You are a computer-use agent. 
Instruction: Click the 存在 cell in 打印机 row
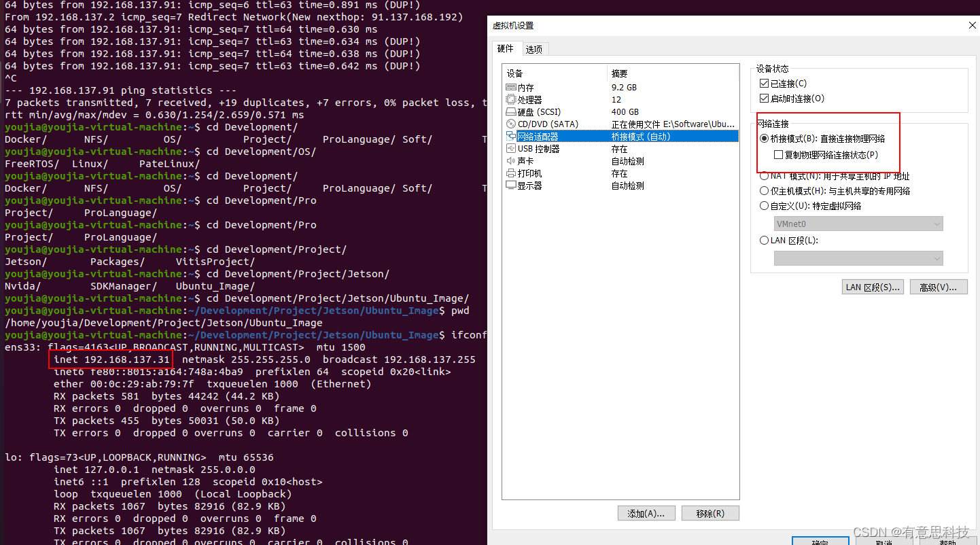point(619,173)
